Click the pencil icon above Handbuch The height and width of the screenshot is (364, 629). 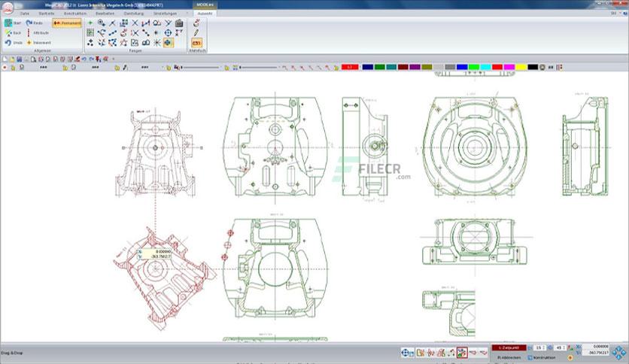tap(196, 33)
